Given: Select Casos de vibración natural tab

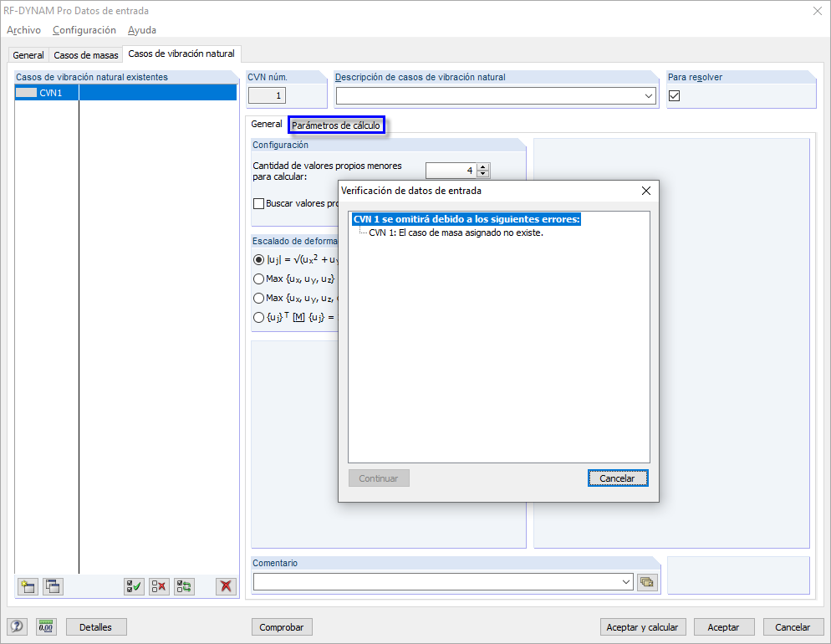Looking at the screenshot, I should [181, 54].
